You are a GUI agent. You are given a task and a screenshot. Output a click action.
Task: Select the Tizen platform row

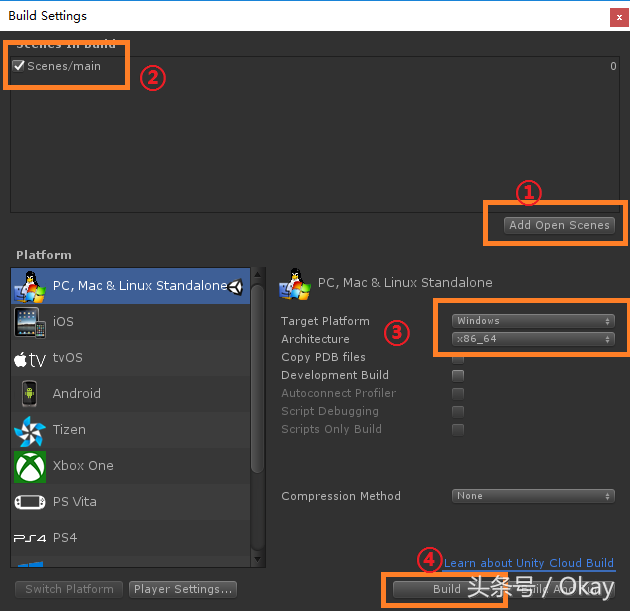131,430
